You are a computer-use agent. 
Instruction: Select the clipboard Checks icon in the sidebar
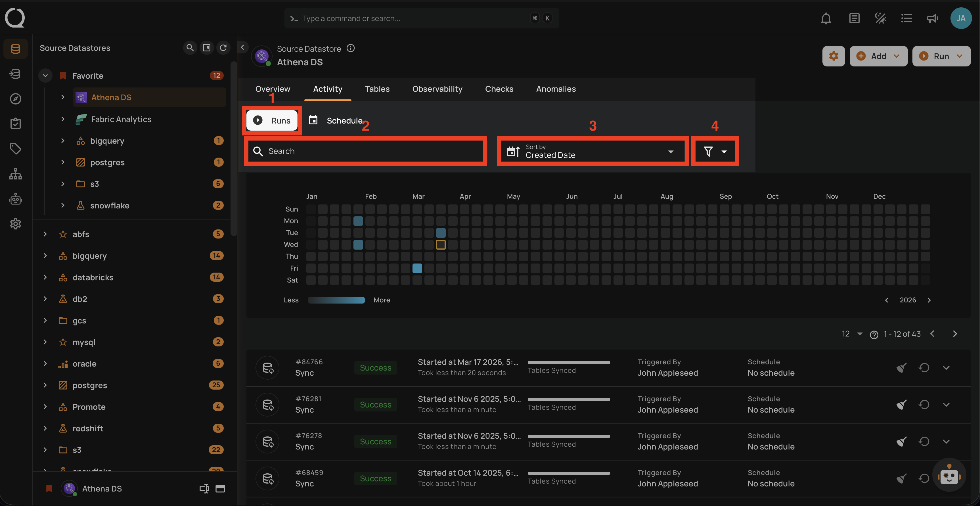tap(15, 123)
